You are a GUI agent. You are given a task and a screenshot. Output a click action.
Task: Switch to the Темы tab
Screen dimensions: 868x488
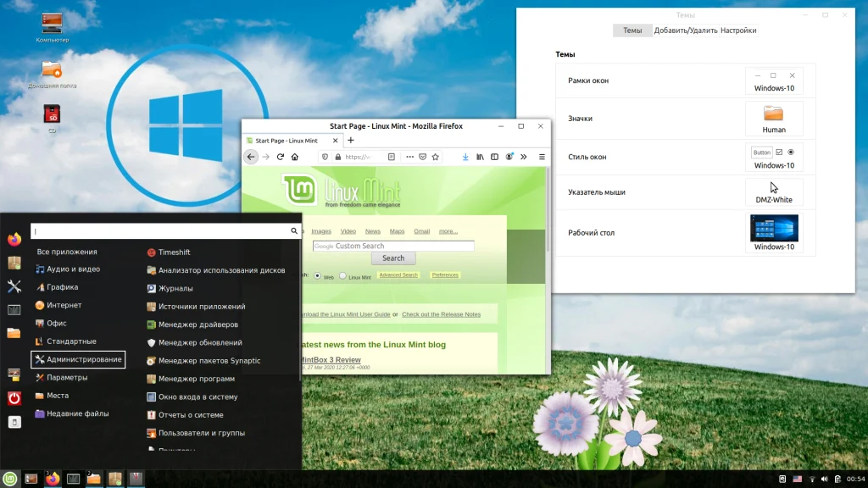pos(632,30)
